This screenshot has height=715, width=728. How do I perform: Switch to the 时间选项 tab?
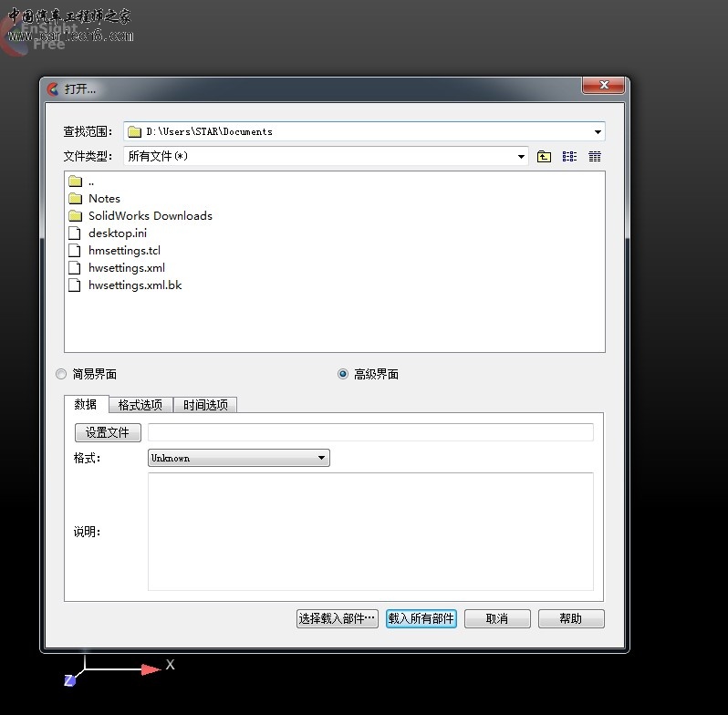pos(205,405)
